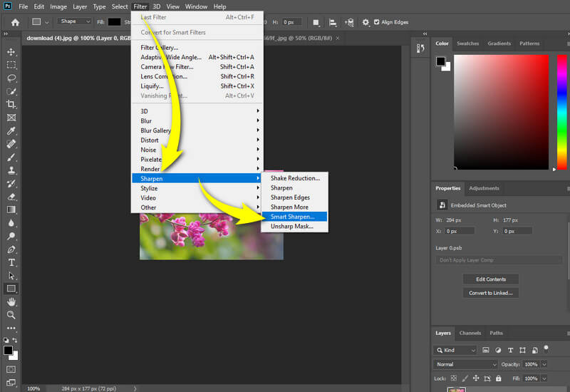Pick a color in the color field
Screen dimensions: 570x392
(x=502, y=112)
